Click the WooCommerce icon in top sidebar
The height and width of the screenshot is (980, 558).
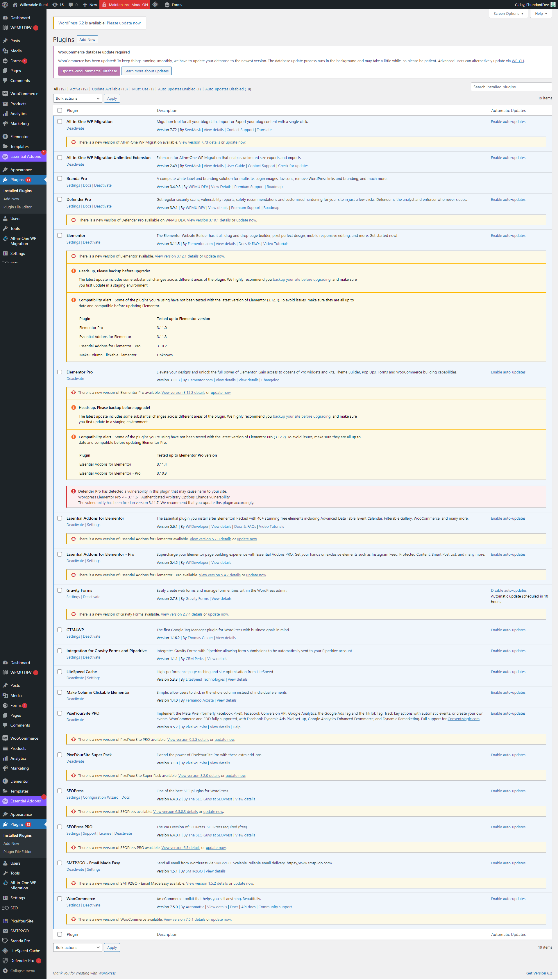pyautogui.click(x=5, y=94)
